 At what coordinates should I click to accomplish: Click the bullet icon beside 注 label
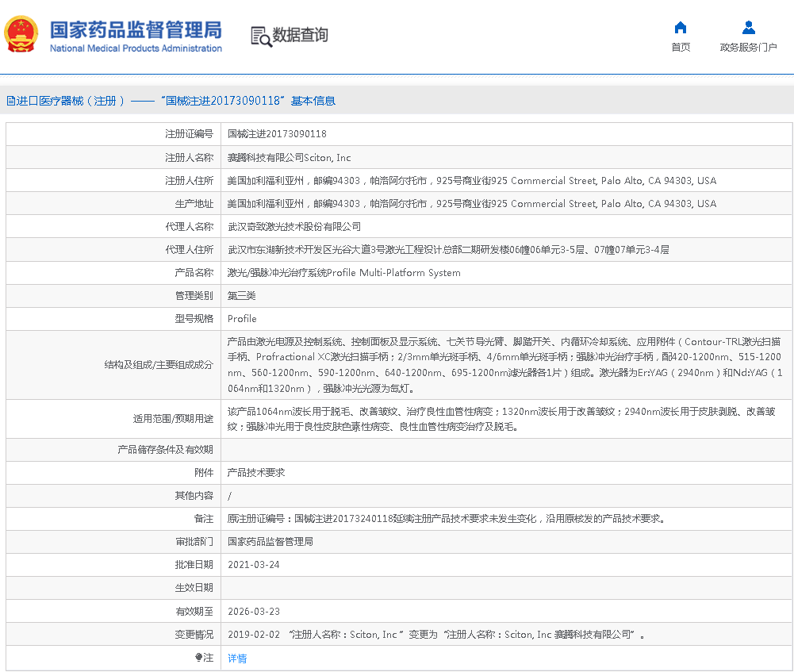[198, 658]
